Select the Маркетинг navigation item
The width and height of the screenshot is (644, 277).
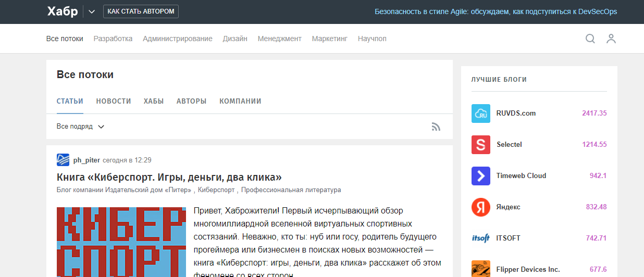330,39
